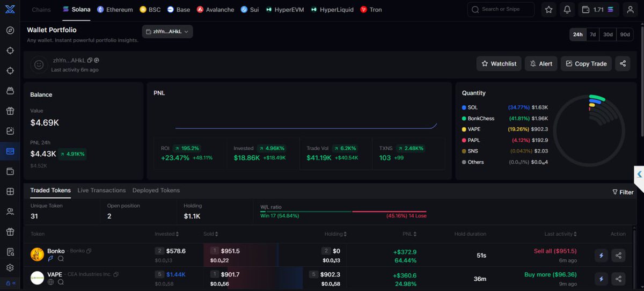Expand the right side panel arrow
Image resolution: width=644 pixels, height=291 pixels.
coord(639,174)
